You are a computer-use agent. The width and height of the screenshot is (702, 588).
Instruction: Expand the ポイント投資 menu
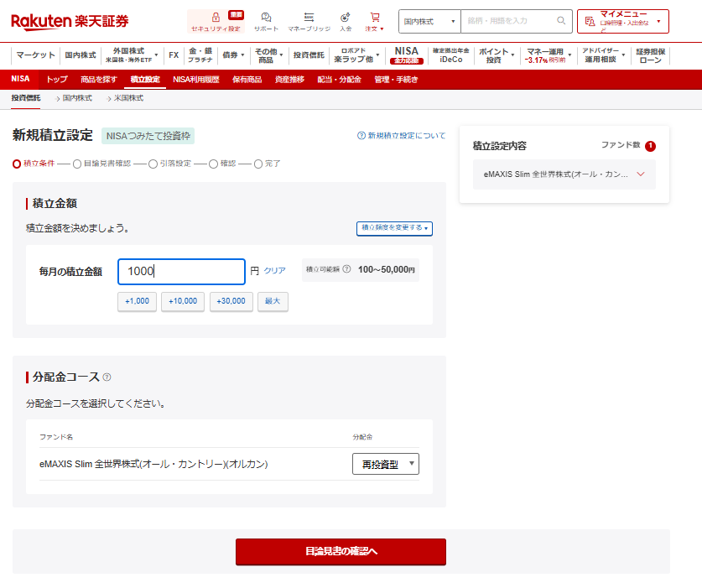[497, 55]
